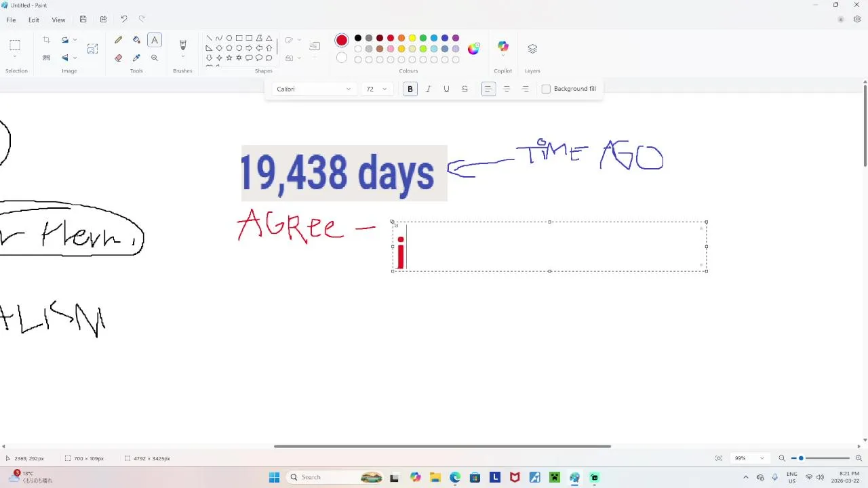Toggle Underline text formatting
Image resolution: width=868 pixels, height=488 pixels.
[x=446, y=89]
